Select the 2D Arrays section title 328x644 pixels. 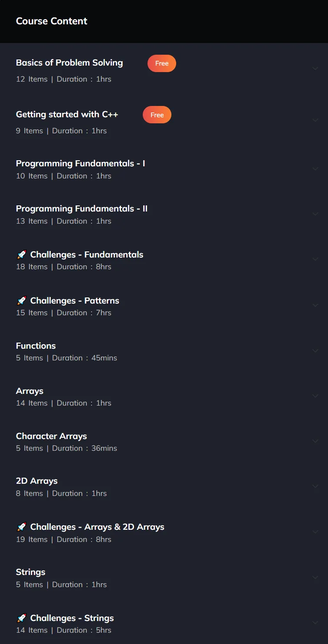pos(37,481)
